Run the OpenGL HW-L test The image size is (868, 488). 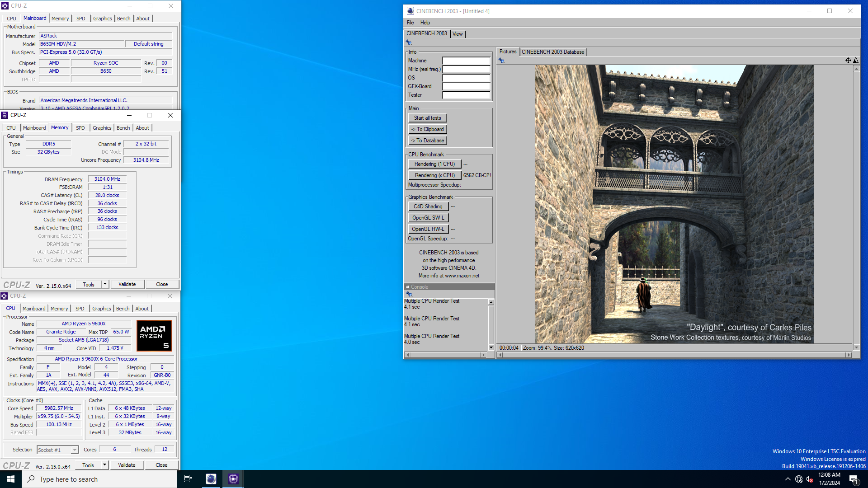(428, 229)
